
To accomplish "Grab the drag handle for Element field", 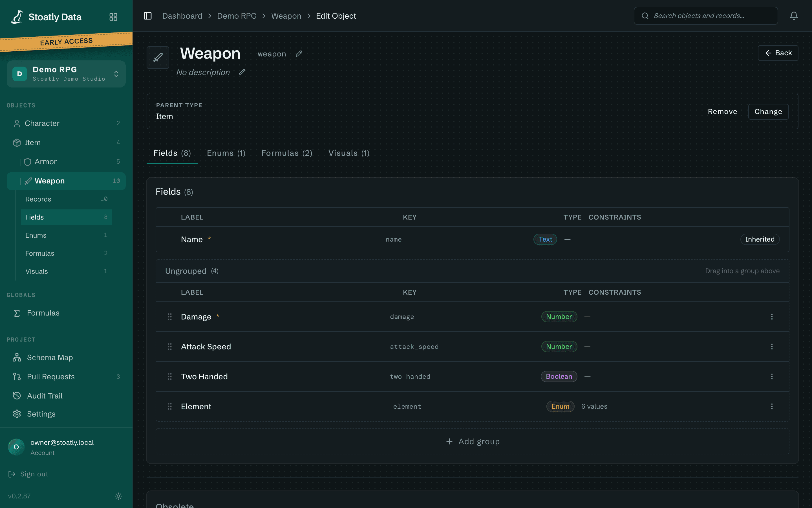I will tap(170, 406).
